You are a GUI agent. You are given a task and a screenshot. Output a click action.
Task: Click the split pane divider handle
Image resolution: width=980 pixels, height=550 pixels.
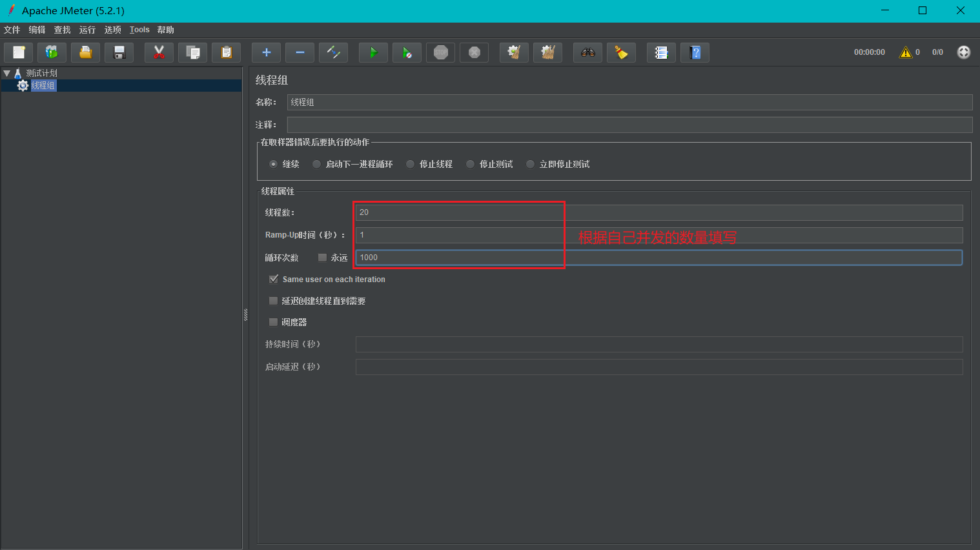(245, 315)
